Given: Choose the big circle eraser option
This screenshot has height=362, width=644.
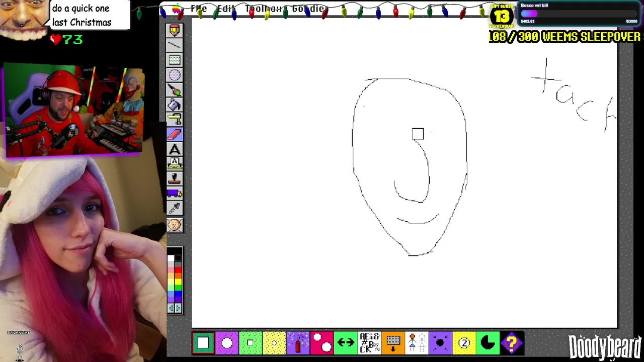Looking at the screenshot, I should 226,343.
